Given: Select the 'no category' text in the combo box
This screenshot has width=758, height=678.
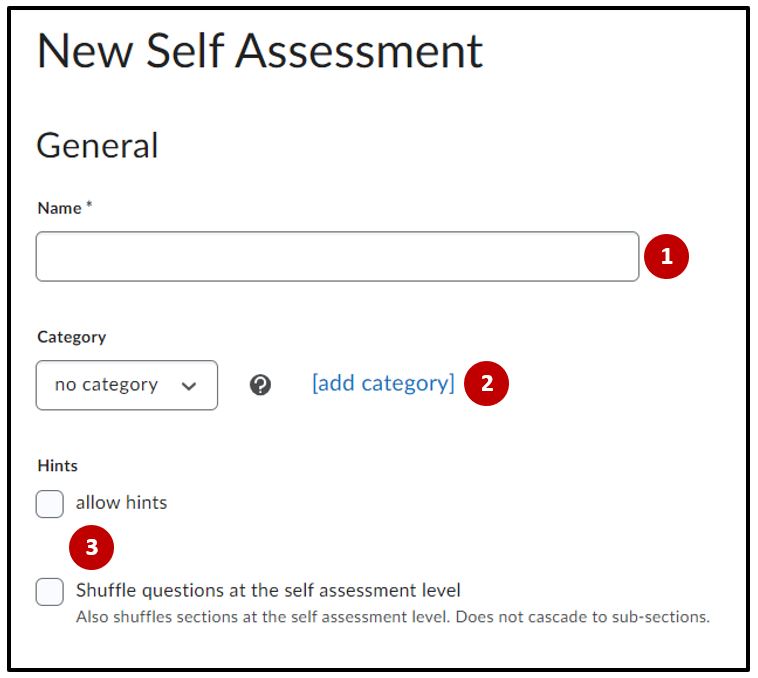Looking at the screenshot, I should tap(106, 385).
